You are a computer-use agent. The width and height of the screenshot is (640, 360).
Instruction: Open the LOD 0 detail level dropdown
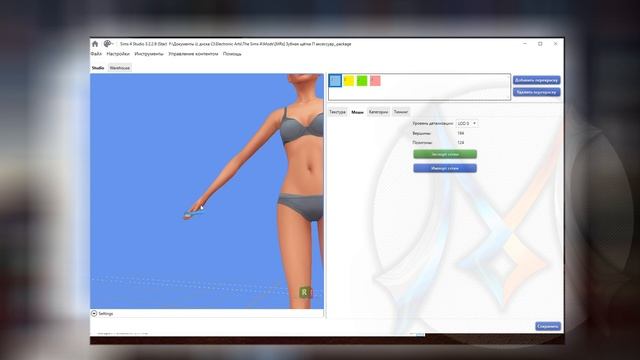(467, 123)
